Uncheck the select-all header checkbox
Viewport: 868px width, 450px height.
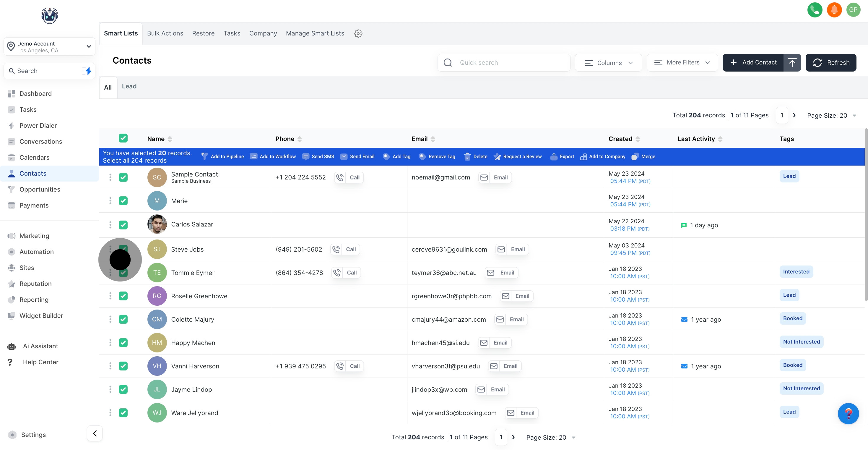pos(123,138)
